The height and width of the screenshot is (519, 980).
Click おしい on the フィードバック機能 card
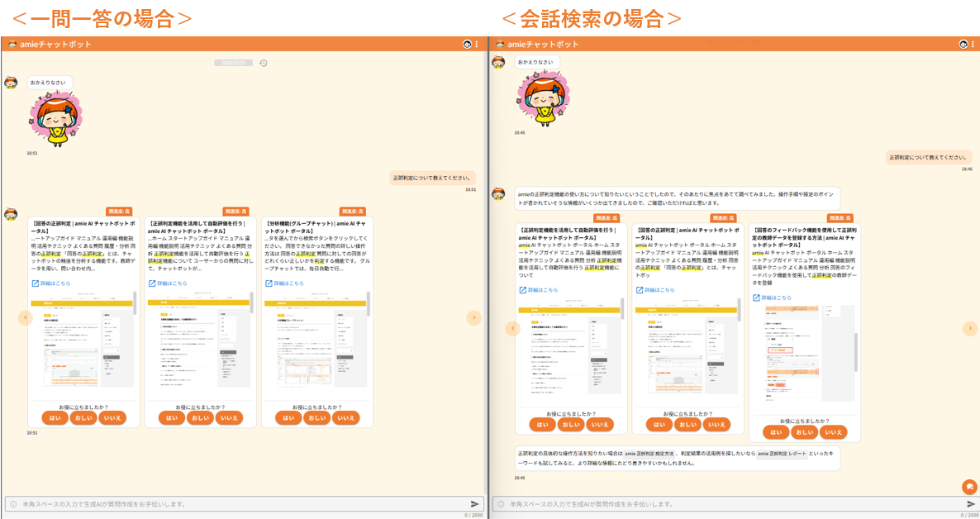[803, 432]
